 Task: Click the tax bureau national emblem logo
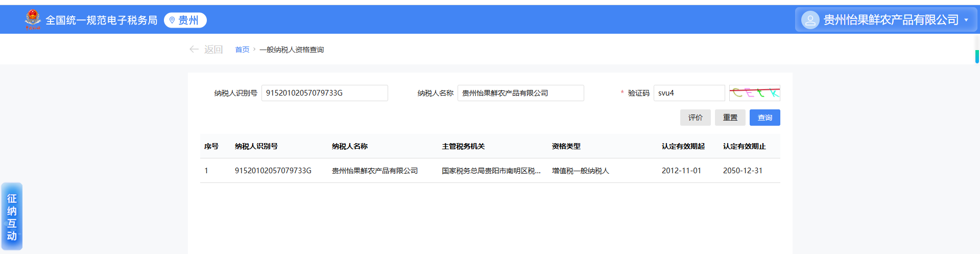(x=33, y=19)
